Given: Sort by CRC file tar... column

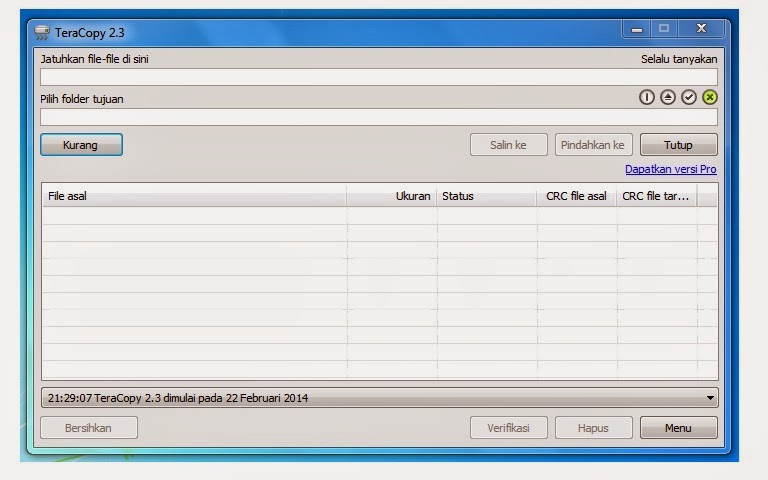Looking at the screenshot, I should (x=657, y=196).
